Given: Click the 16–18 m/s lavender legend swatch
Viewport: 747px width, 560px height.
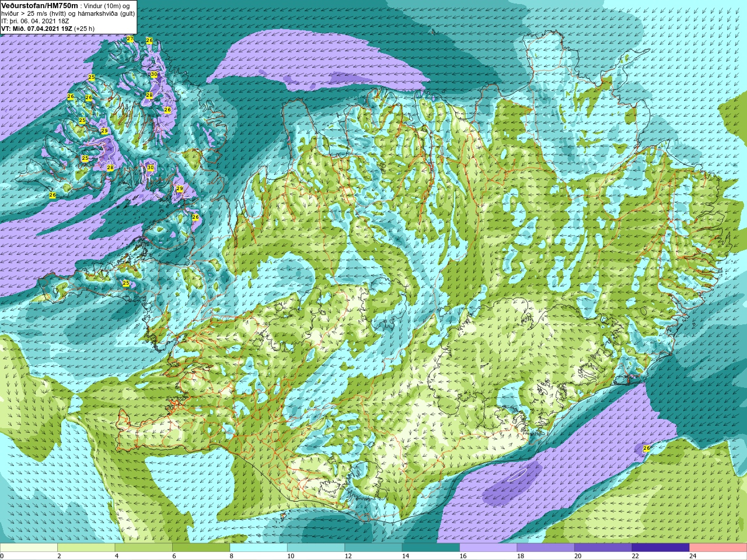Looking at the screenshot, I should 488,547.
